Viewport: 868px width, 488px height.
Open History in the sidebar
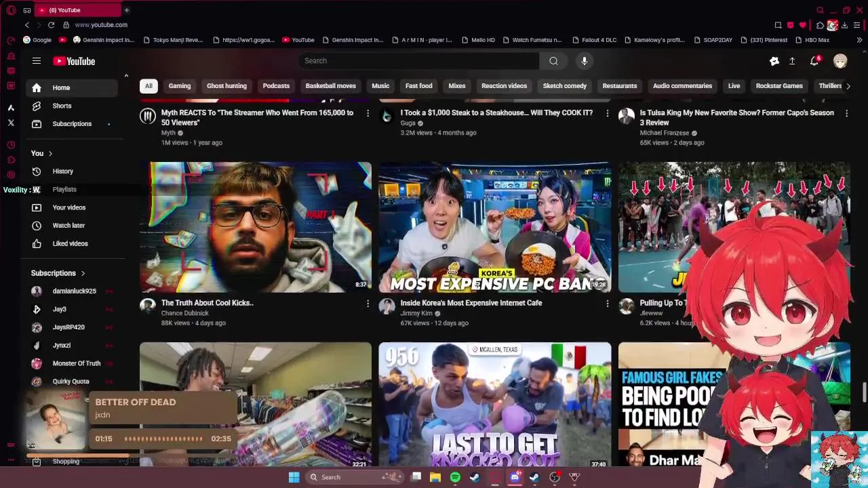coord(72,171)
